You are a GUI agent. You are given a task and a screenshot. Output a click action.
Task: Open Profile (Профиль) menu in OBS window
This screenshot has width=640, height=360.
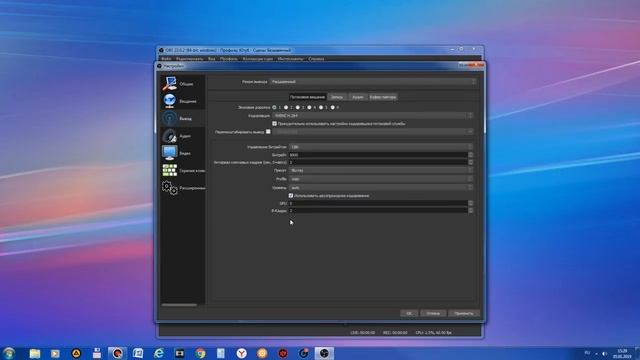click(229, 59)
